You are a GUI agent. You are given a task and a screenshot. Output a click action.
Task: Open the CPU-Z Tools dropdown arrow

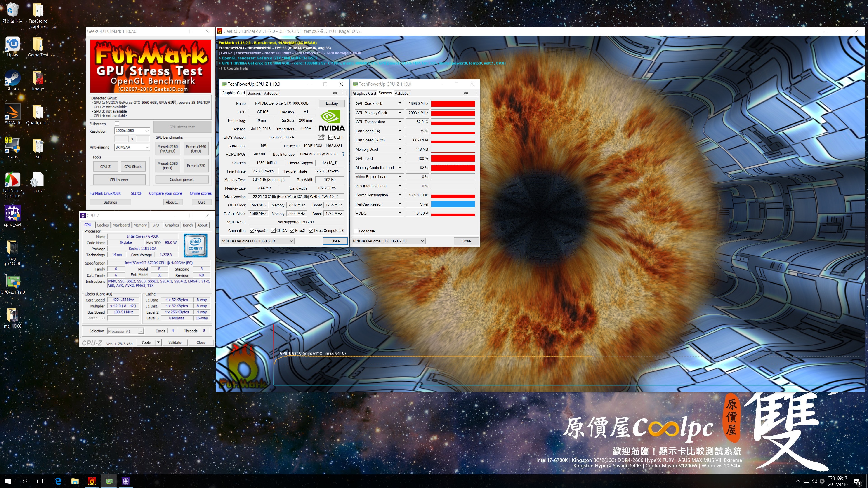pyautogui.click(x=158, y=343)
